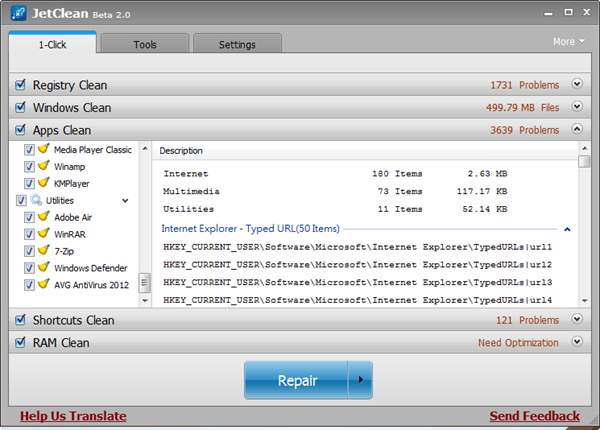This screenshot has width=600, height=430.
Task: Maximize the JetClean window
Action: click(569, 12)
